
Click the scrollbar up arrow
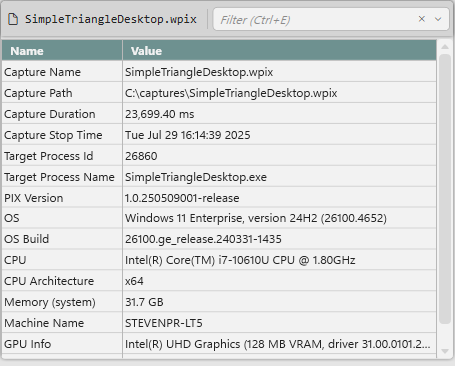click(x=445, y=47)
